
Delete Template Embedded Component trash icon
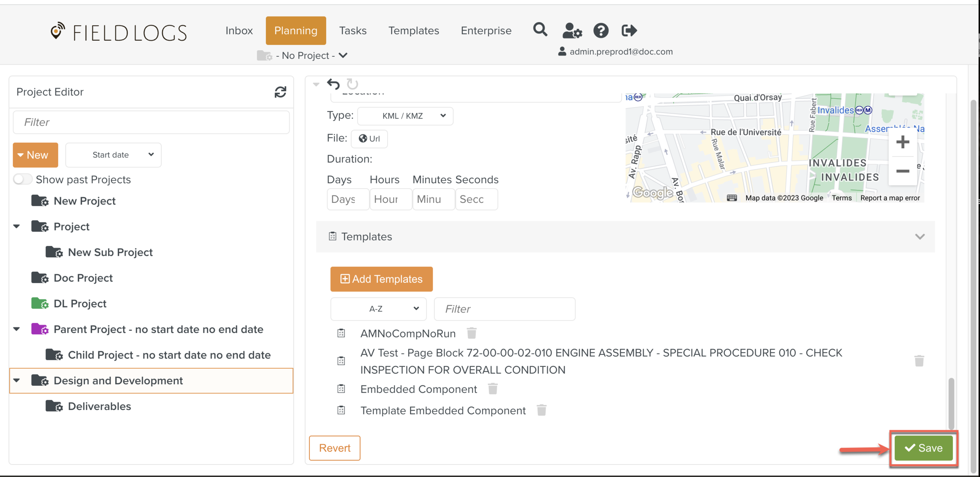[541, 410]
